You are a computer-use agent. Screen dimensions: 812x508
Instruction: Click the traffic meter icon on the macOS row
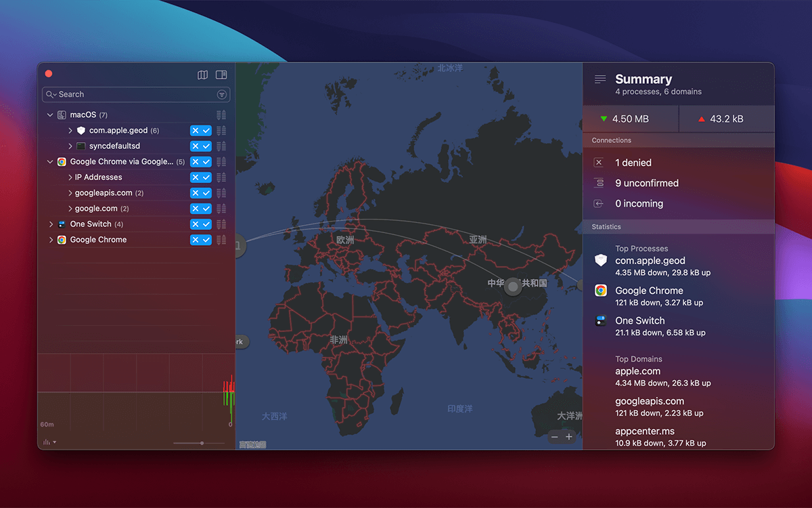pyautogui.click(x=221, y=115)
